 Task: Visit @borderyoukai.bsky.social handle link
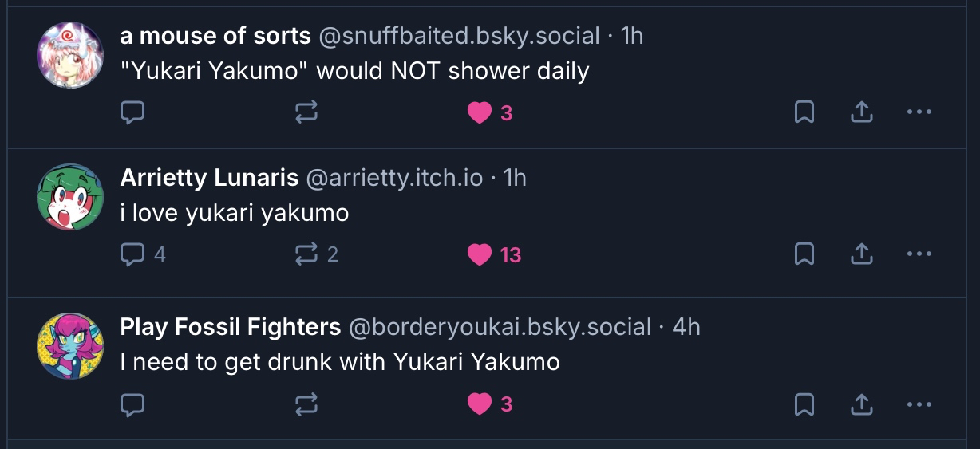pos(500,327)
